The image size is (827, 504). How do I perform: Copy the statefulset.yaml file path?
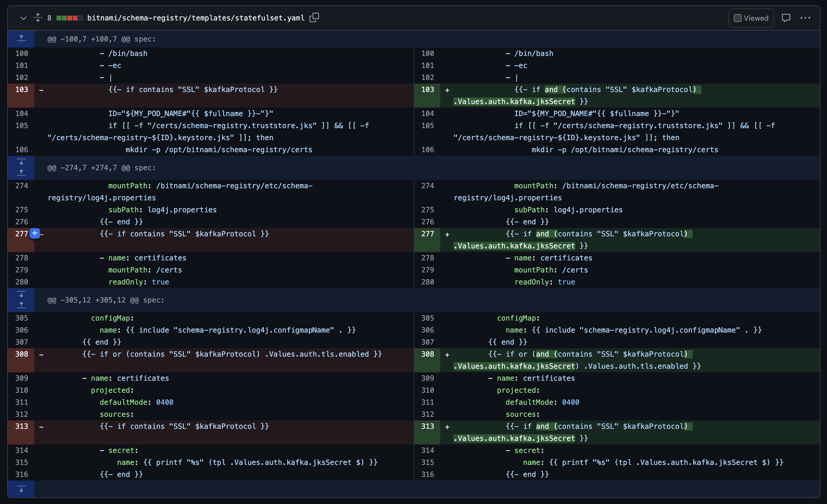[x=314, y=17]
